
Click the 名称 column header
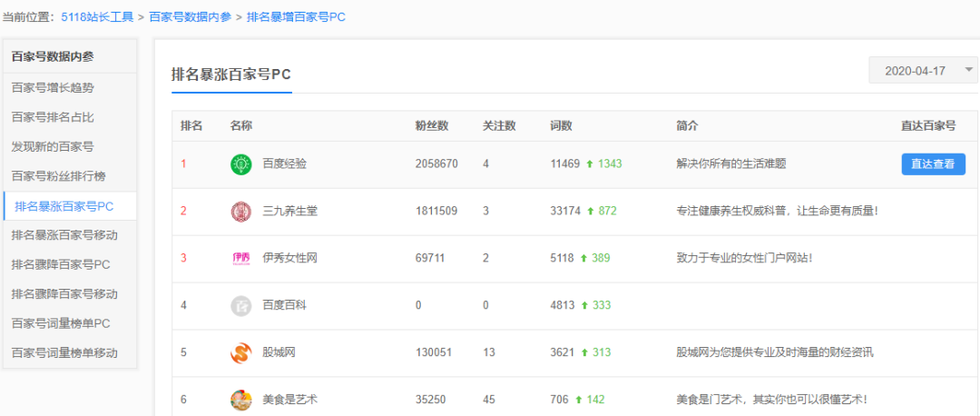(241, 125)
